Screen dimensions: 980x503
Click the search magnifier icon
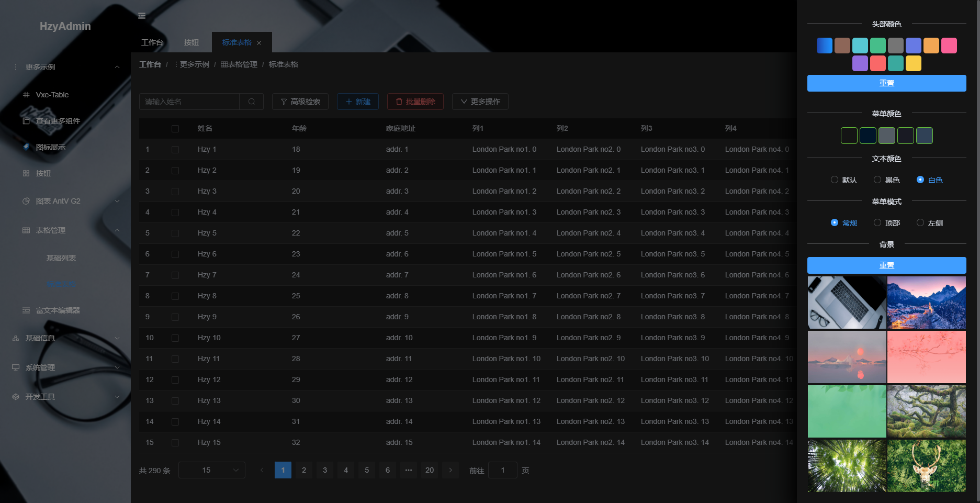pos(252,102)
